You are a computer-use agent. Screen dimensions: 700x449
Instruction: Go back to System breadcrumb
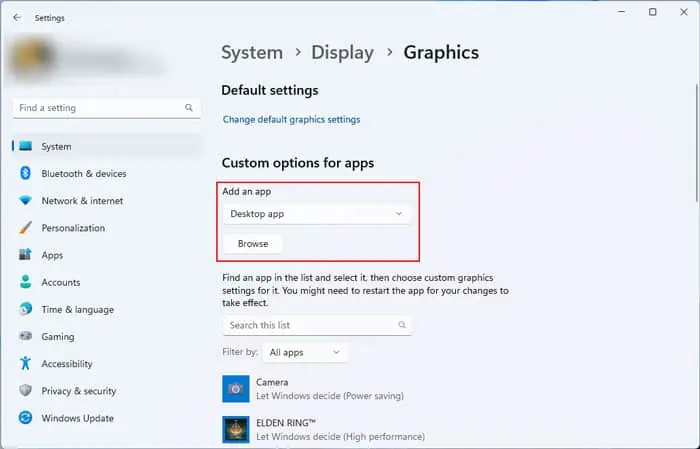coord(252,53)
